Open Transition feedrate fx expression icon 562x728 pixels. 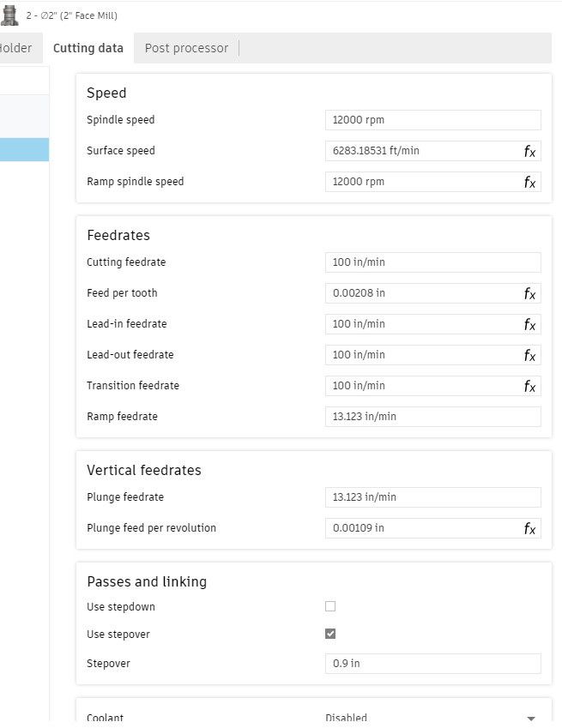(x=529, y=386)
